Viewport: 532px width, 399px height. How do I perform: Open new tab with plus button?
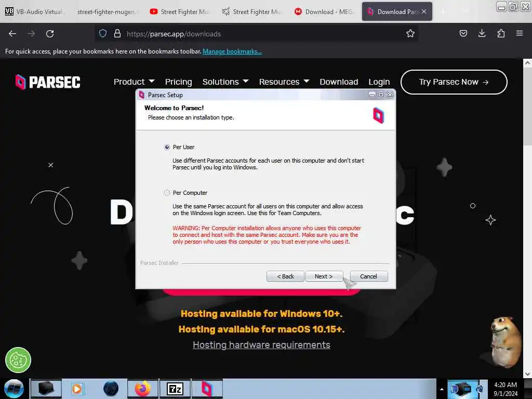(x=443, y=11)
